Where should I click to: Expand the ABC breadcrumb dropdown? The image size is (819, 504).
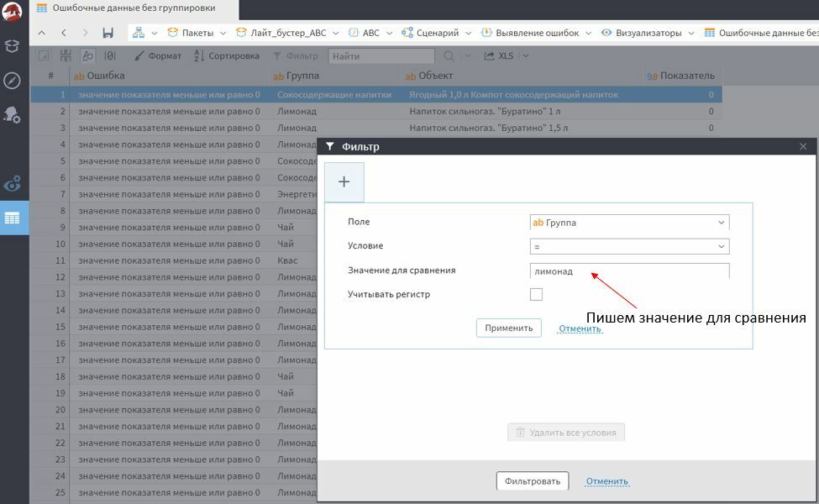click(389, 33)
